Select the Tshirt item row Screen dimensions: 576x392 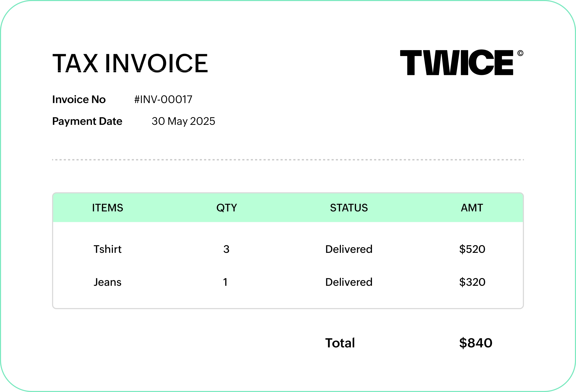point(107,249)
